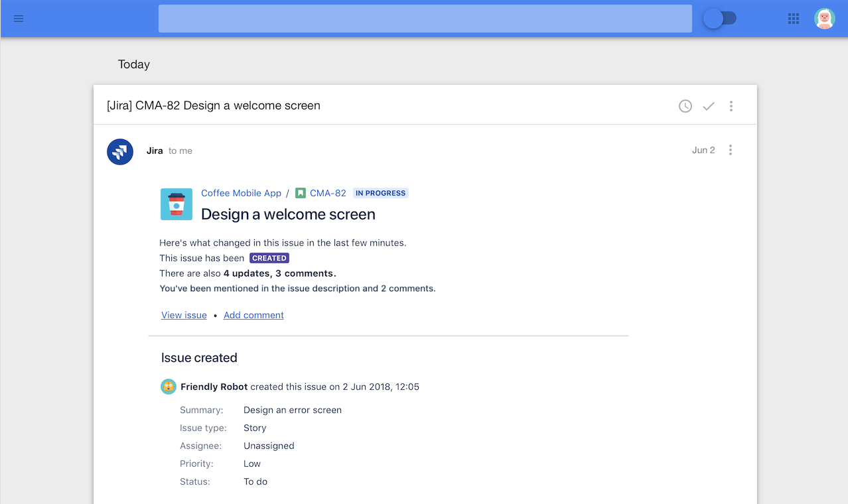
Task: Open the CMA-82 issue link
Action: pos(328,193)
